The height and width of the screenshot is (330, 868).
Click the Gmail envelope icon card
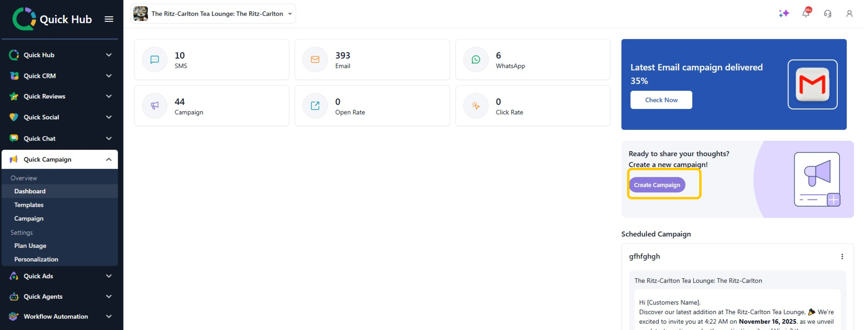tap(812, 84)
